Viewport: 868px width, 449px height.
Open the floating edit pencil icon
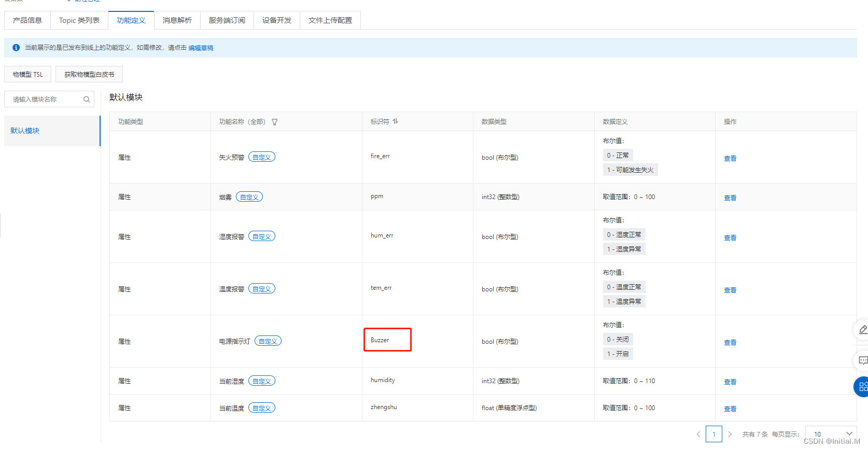tap(863, 330)
